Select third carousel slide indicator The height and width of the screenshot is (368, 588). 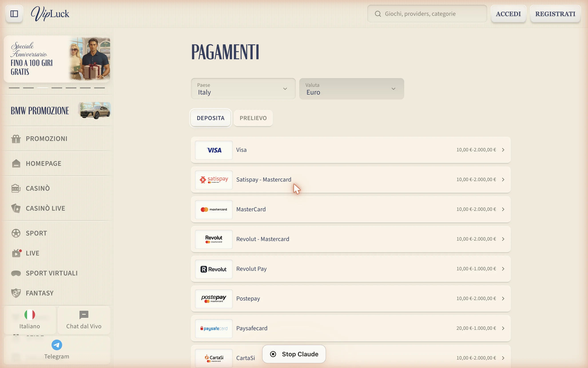click(43, 88)
